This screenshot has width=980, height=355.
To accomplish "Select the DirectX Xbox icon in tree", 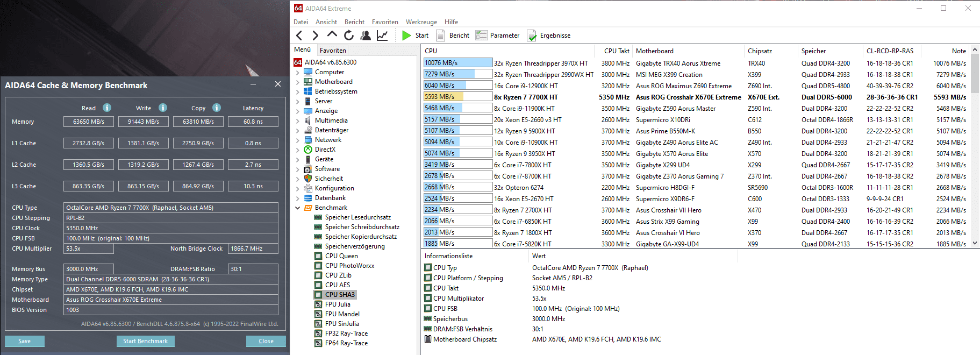I will click(x=308, y=150).
